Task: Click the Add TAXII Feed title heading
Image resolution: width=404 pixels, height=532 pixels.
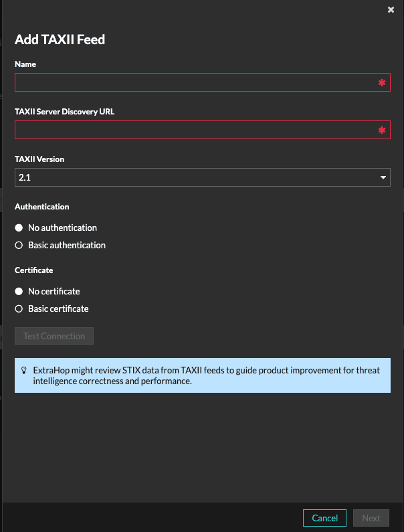Action: click(x=60, y=39)
